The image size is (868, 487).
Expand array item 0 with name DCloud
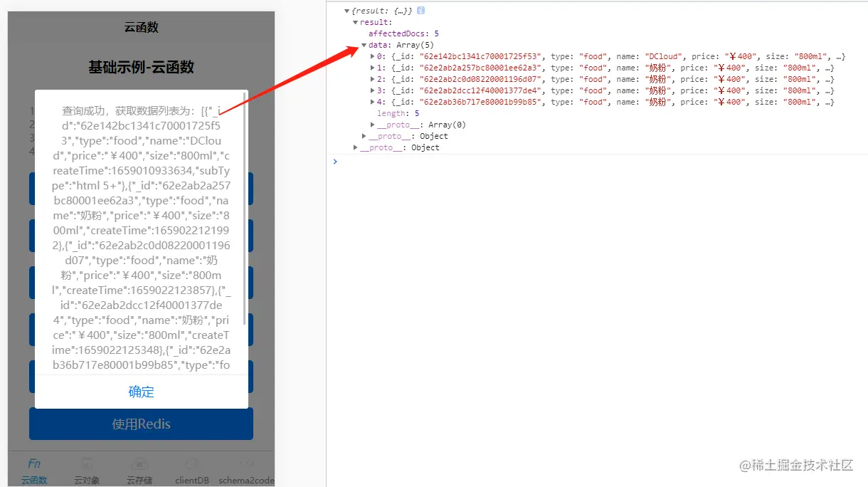click(374, 56)
